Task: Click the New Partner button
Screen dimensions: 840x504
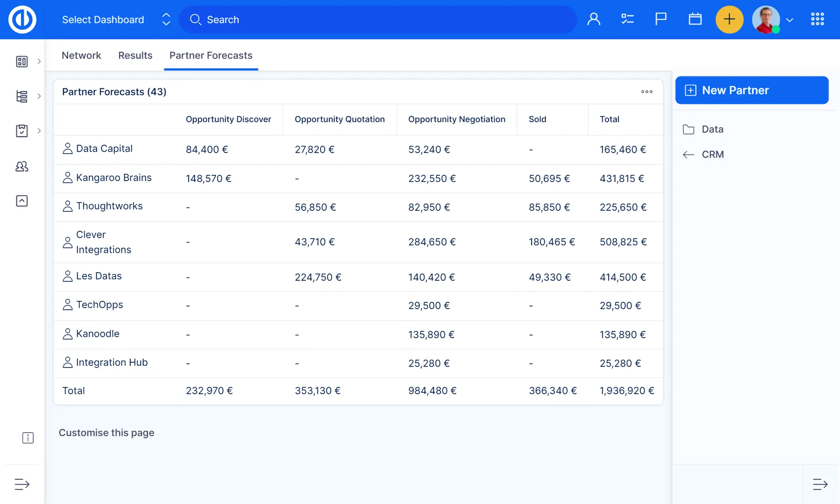Action: tap(752, 90)
